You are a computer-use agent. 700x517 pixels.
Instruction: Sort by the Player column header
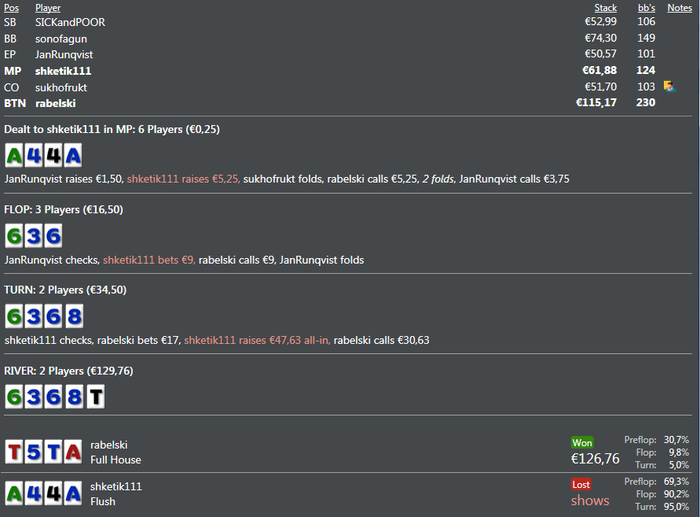pyautogui.click(x=48, y=8)
